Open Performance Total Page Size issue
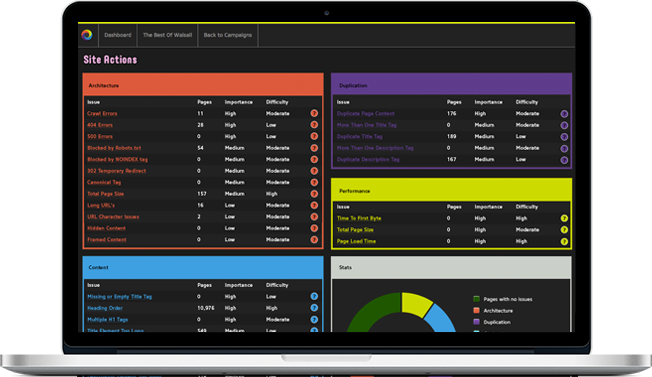 (x=355, y=229)
